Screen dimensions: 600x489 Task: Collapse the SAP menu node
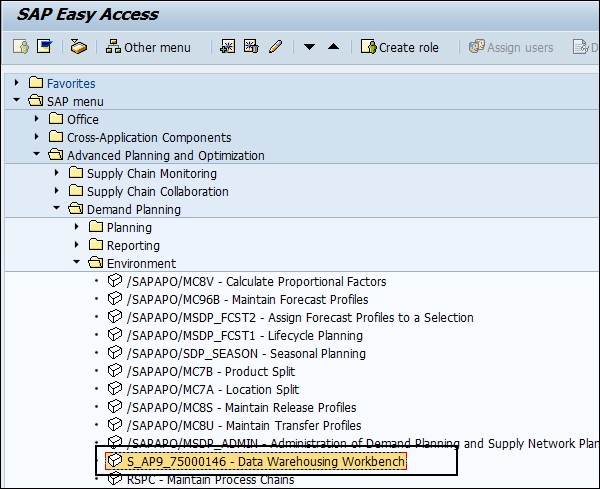pyautogui.click(x=18, y=101)
